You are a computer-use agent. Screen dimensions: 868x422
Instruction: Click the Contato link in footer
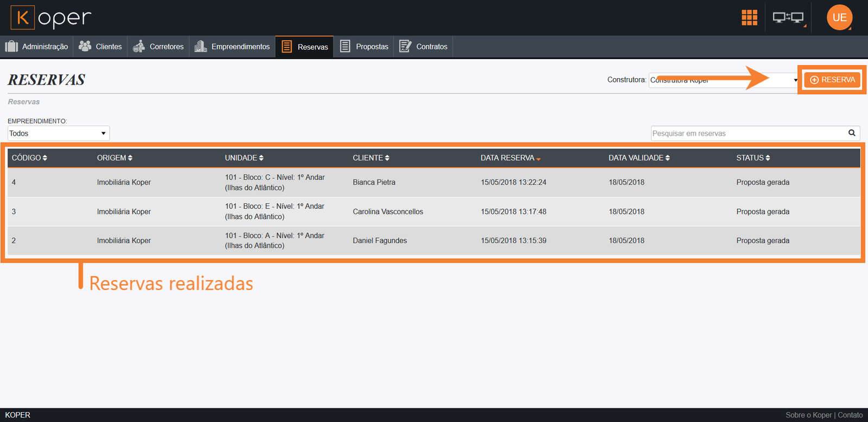point(850,415)
